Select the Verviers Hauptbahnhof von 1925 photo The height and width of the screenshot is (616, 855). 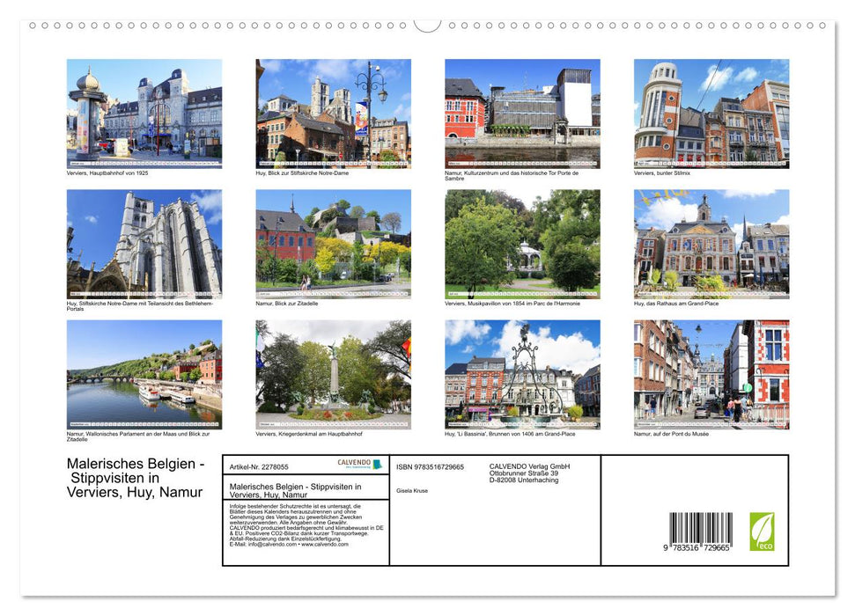[x=144, y=112]
